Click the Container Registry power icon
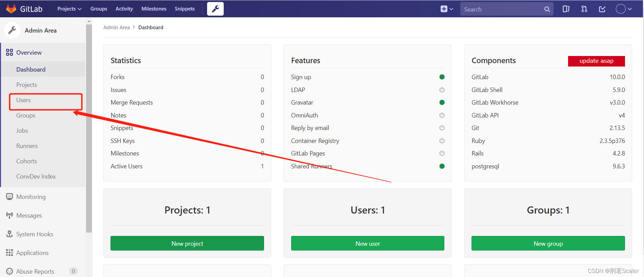 [442, 141]
